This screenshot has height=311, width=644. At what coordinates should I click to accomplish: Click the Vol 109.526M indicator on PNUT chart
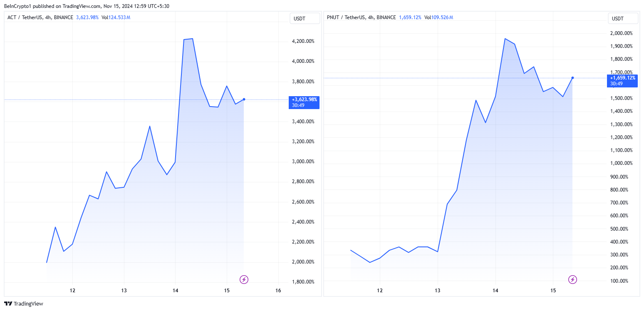(438, 17)
